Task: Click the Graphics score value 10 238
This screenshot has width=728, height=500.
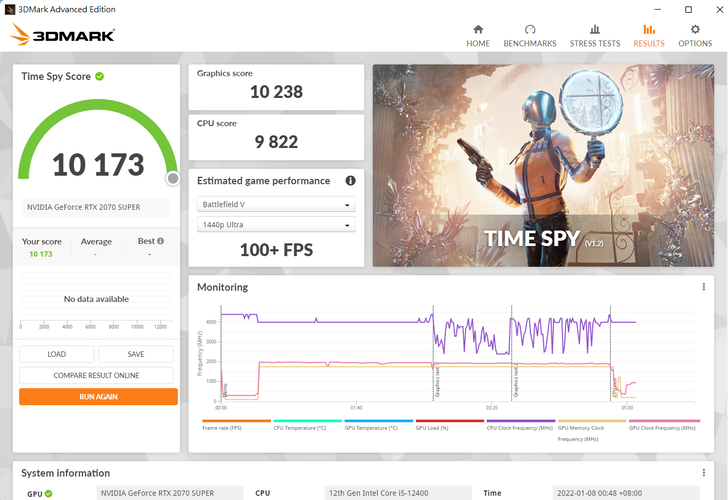Action: (x=276, y=92)
